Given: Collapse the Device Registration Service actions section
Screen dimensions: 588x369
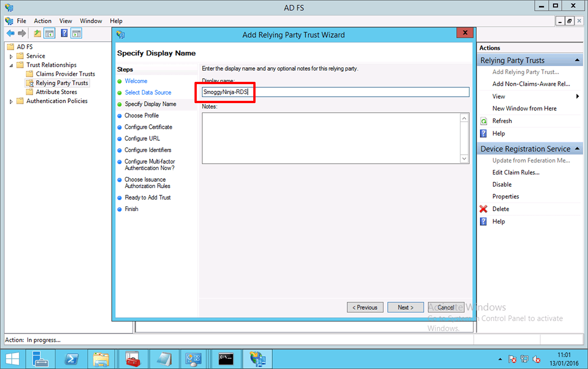Looking at the screenshot, I should [x=577, y=149].
